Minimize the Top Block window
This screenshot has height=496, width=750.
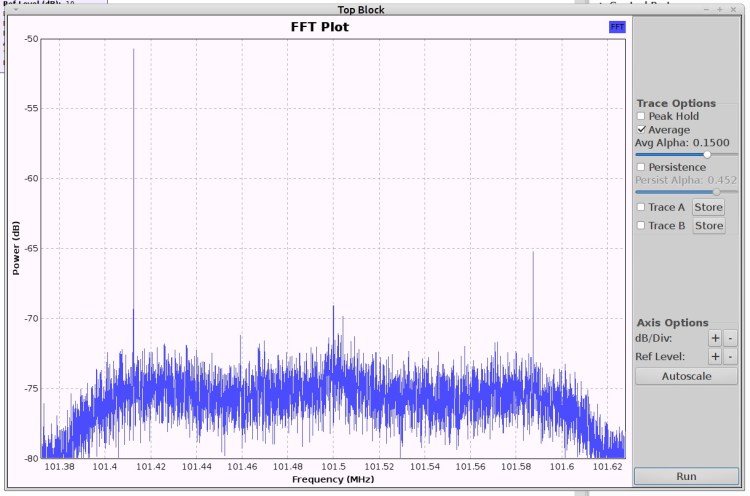point(706,9)
